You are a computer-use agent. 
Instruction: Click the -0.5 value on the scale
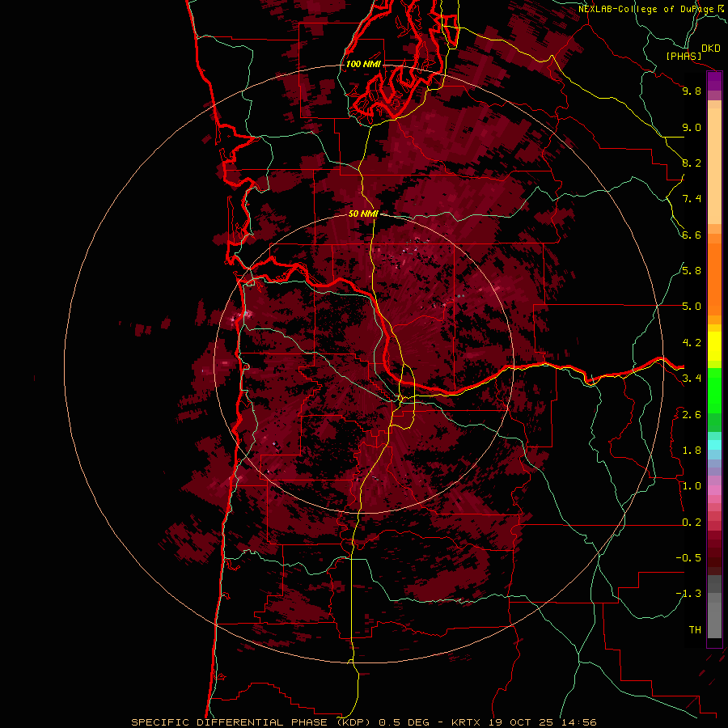click(x=688, y=558)
